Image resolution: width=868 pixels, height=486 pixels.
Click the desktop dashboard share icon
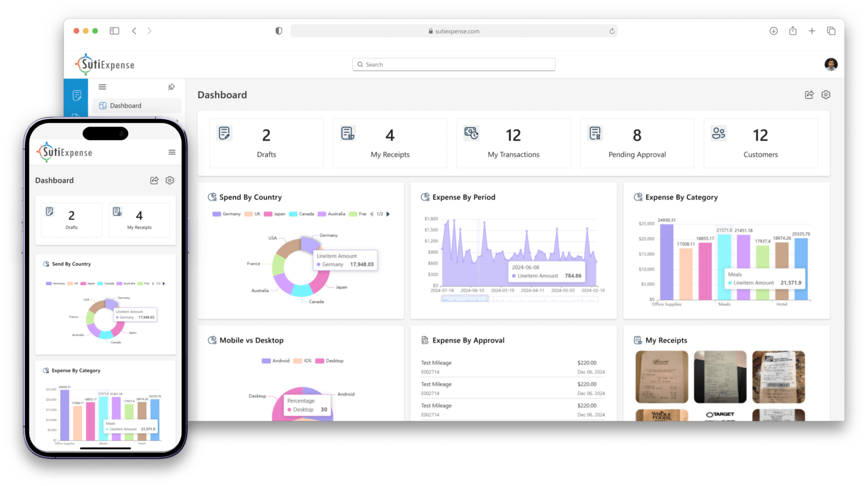[x=809, y=95]
